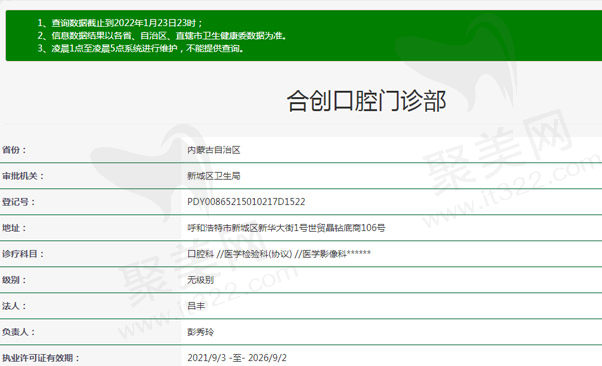Click the 诊疗科目 label
602x366 pixels.
(23, 254)
